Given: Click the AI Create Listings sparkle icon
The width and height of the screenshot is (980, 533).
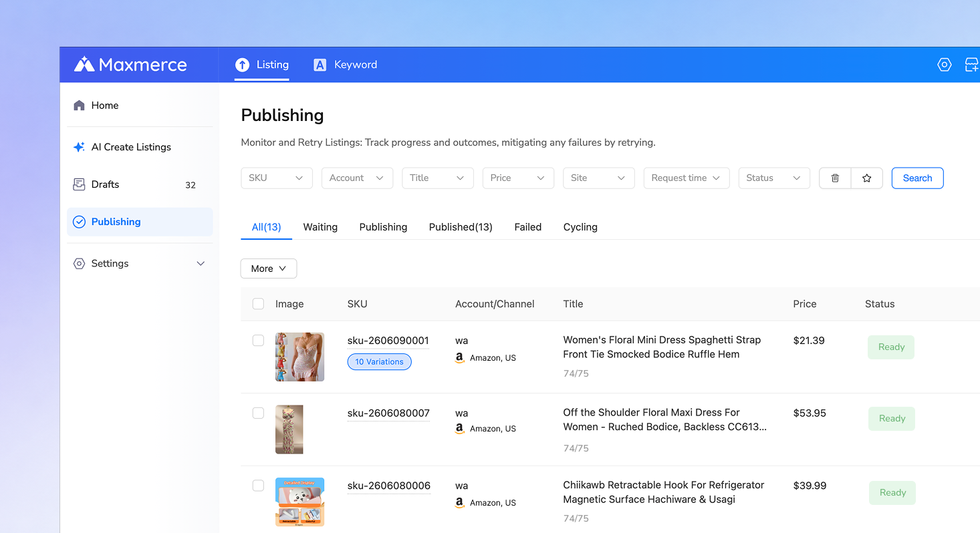Looking at the screenshot, I should [x=79, y=147].
